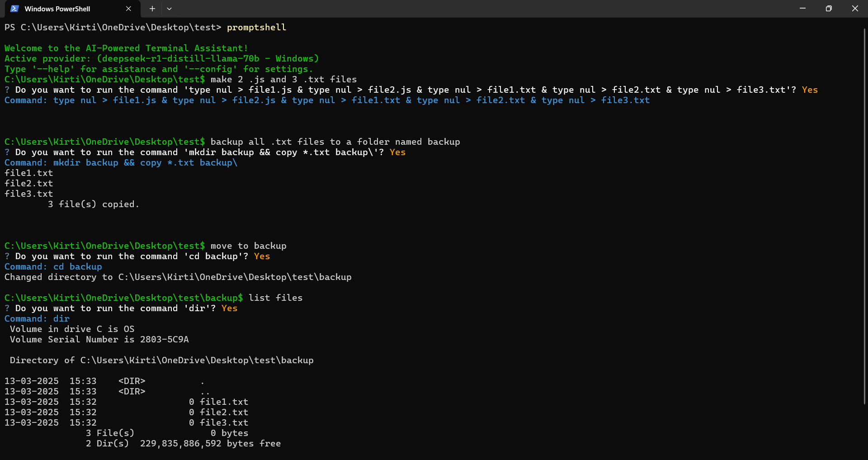Minimize the terminal window

point(802,8)
